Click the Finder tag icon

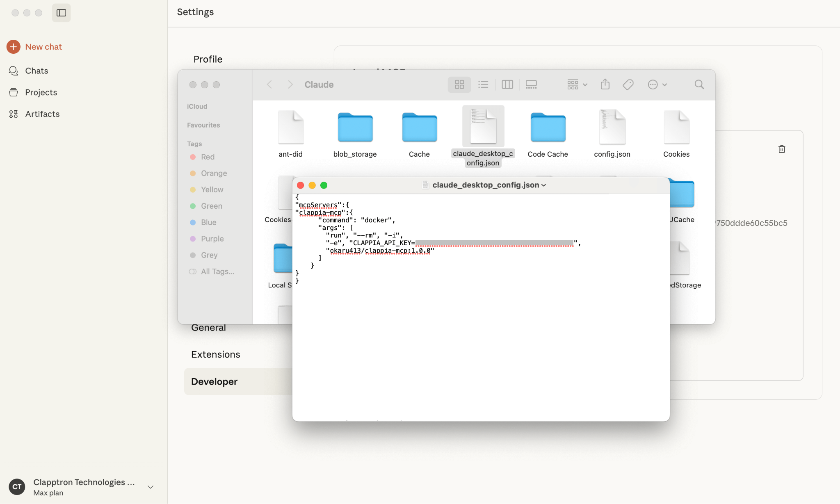[x=628, y=84]
